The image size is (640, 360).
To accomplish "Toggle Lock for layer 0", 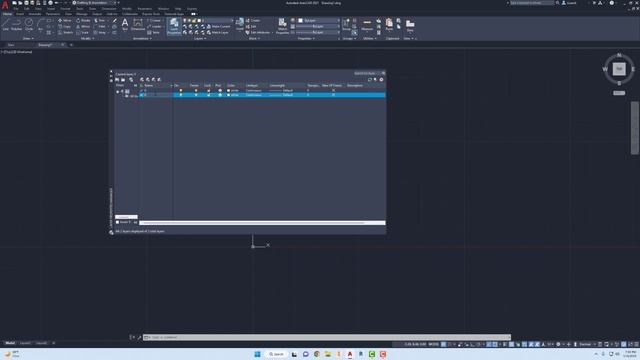I will [209, 91].
